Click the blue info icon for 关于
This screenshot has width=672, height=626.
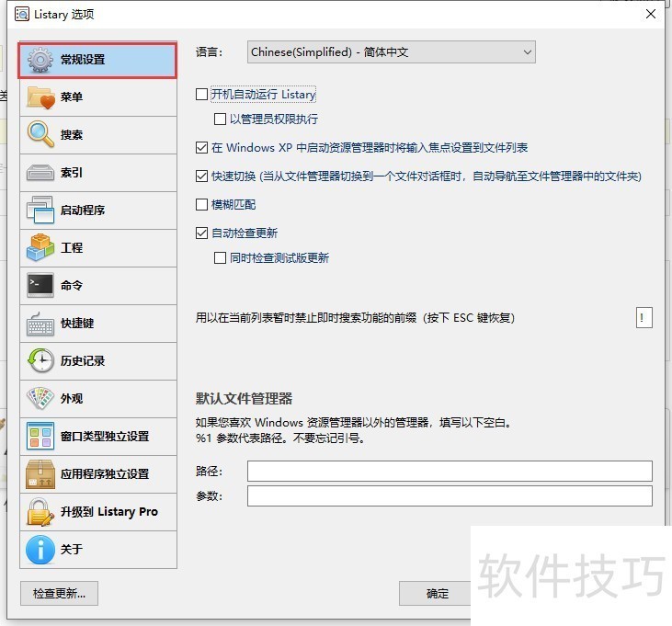click(x=40, y=550)
